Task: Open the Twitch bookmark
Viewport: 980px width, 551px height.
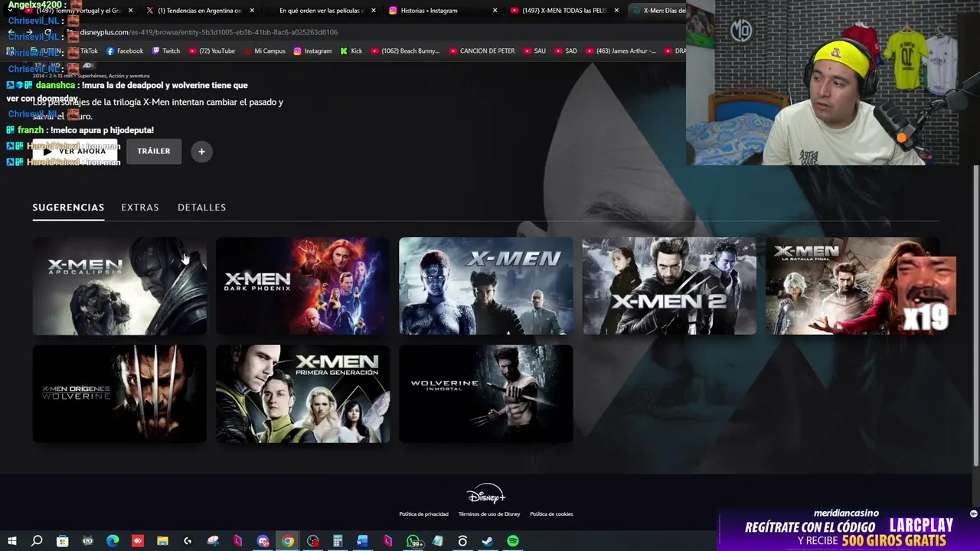Action: click(166, 51)
